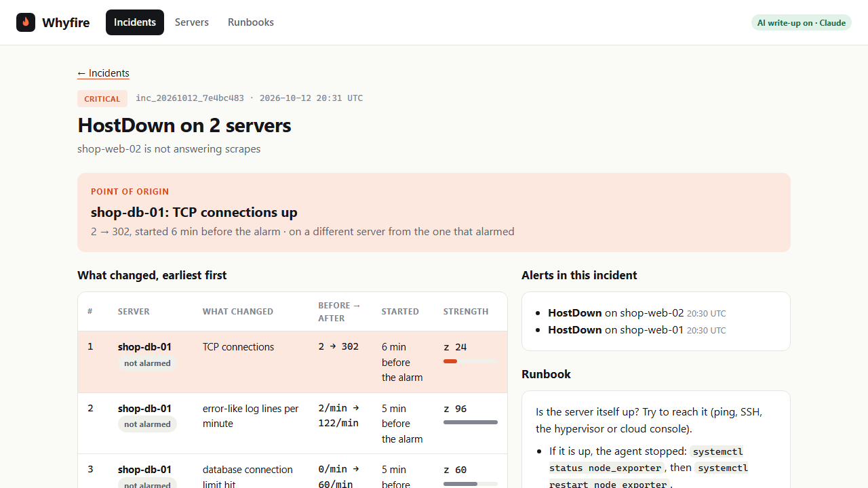Click the Whyfire brand name
868x488 pixels.
click(x=66, y=22)
